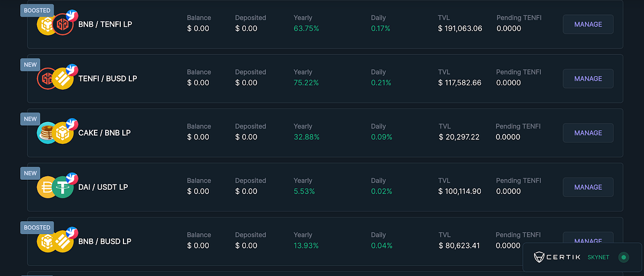The width and height of the screenshot is (644, 276).
Task: Select the CAKE / BNB LP pool name
Action: pyautogui.click(x=105, y=133)
